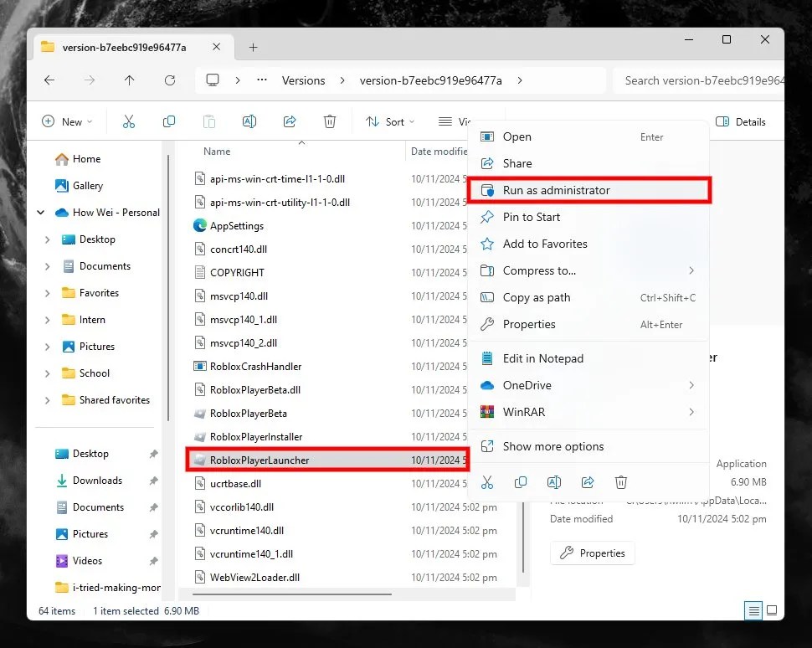Select WebView2Loader.dll file

click(246, 578)
